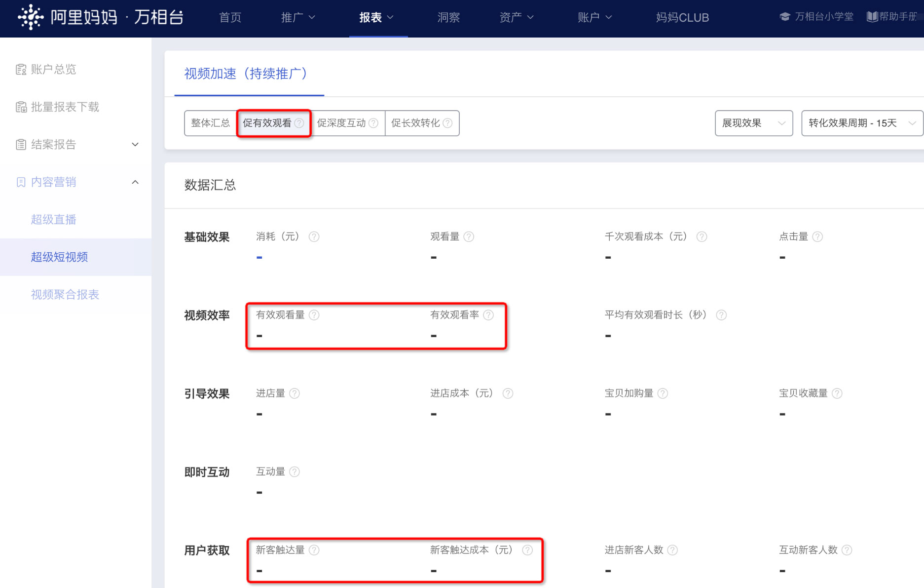Select the 促深度互动 tab
This screenshot has width=924, height=588.
click(348, 123)
